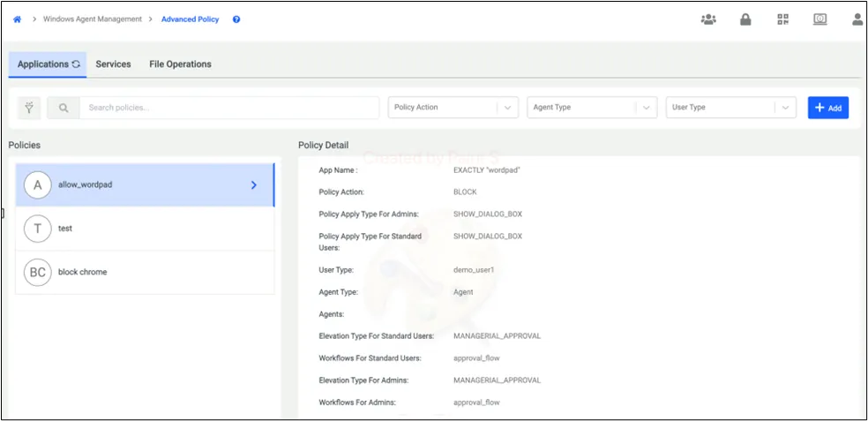
Task: Click the Policy Detail heading
Action: (323, 146)
